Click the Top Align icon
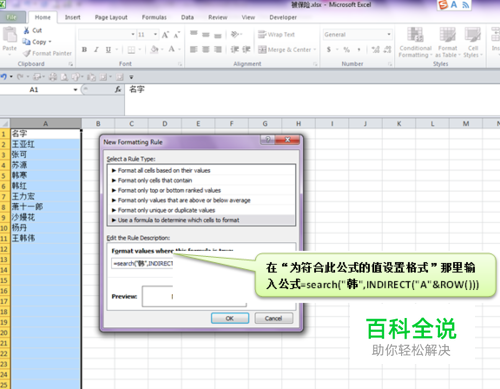This screenshot has width=500, height=389. point(194,34)
